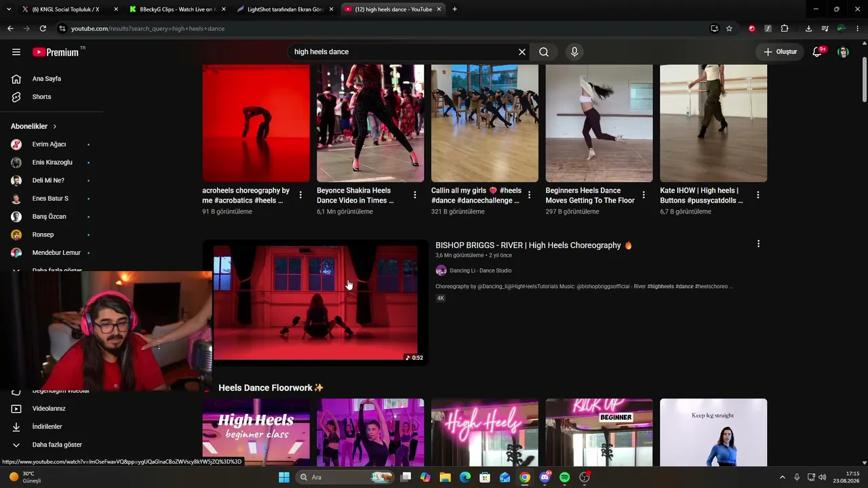Open options for Beginners Heels Dance short
This screenshot has height=488, width=868.
pyautogui.click(x=644, y=195)
